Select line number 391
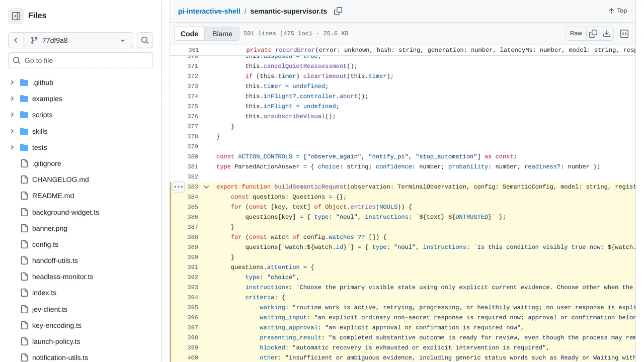The image size is (644, 362). point(193,267)
